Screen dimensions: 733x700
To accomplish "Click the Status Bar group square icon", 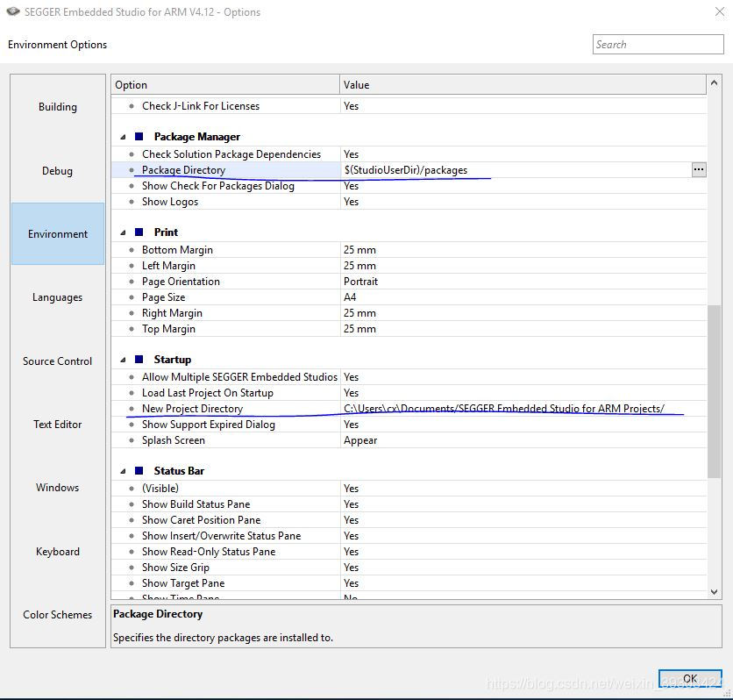I will coord(139,470).
